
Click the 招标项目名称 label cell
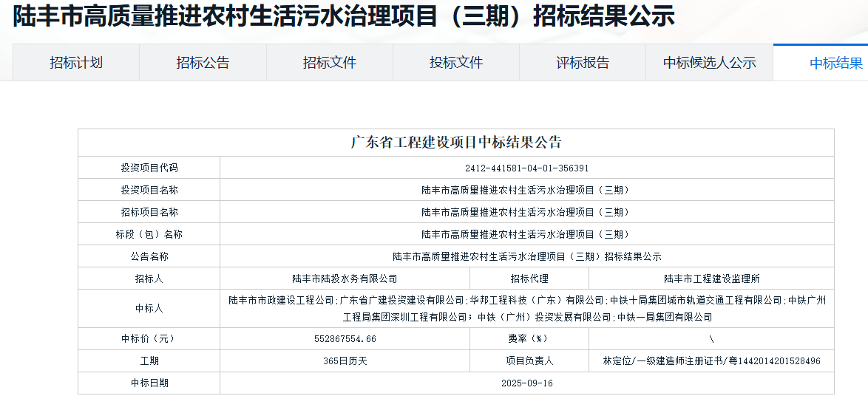tap(149, 212)
